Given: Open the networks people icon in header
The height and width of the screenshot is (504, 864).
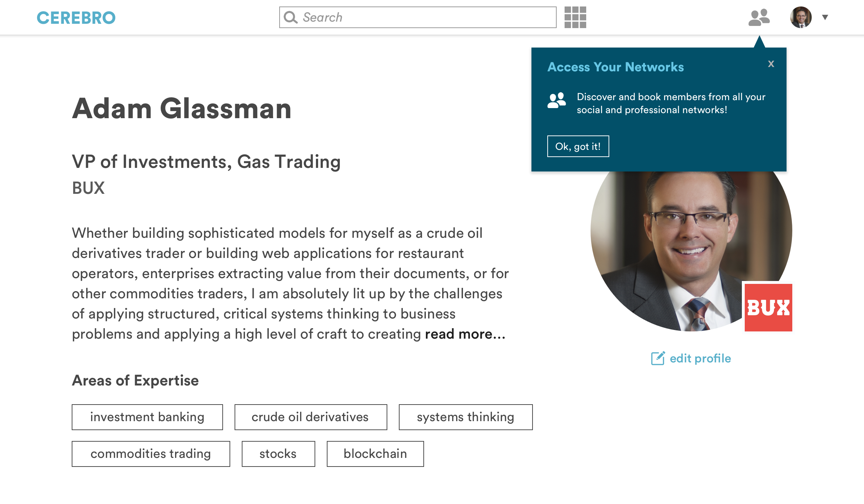Looking at the screenshot, I should 759,17.
